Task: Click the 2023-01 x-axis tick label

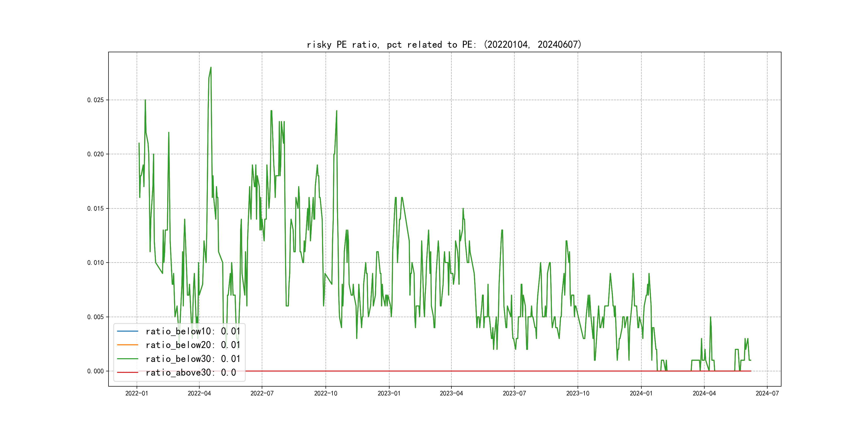Action: pos(389,393)
